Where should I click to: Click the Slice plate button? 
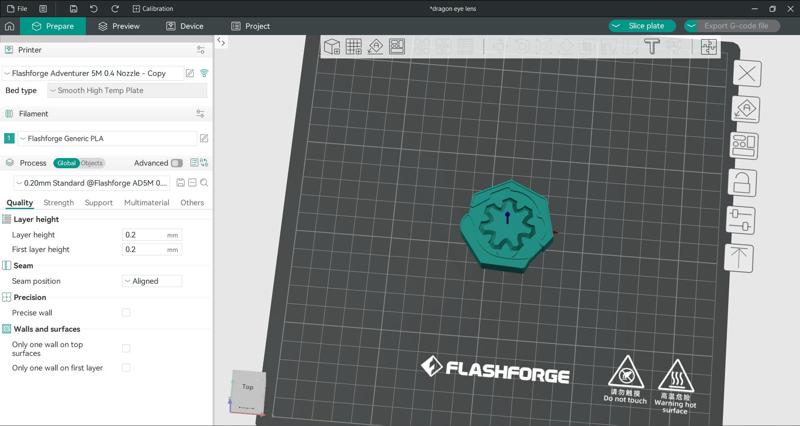pyautogui.click(x=646, y=26)
